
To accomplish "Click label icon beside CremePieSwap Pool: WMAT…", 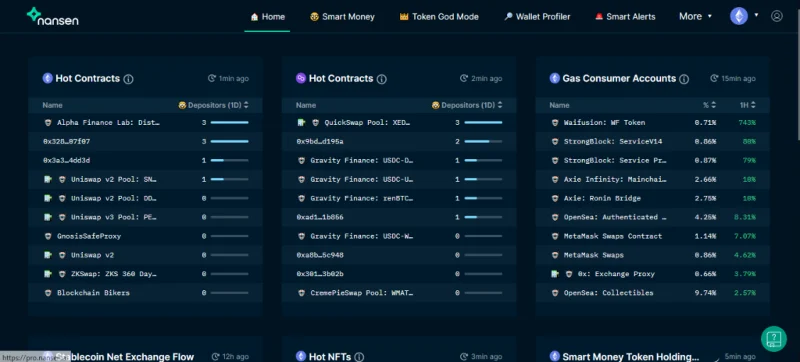I will point(302,293).
